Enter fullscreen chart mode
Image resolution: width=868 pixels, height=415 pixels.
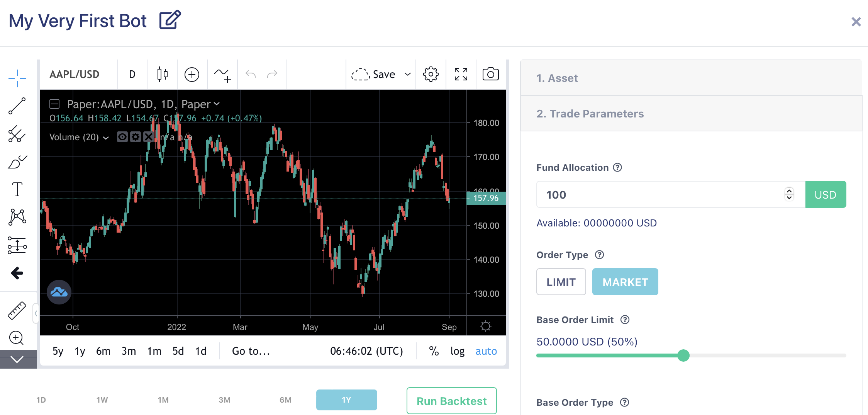coord(461,74)
